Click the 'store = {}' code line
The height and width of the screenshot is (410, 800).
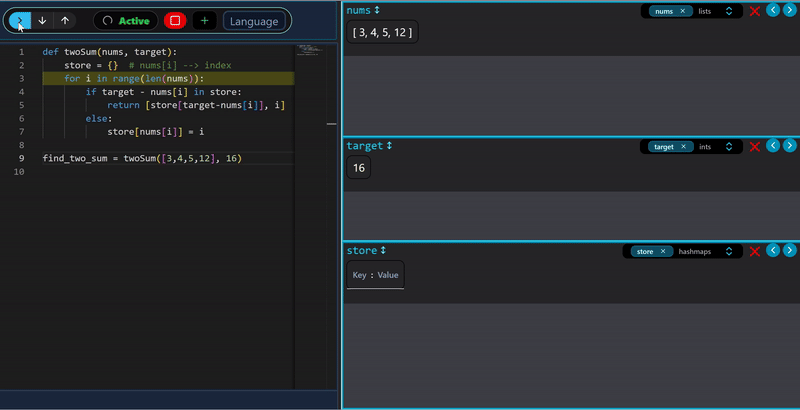pos(91,65)
